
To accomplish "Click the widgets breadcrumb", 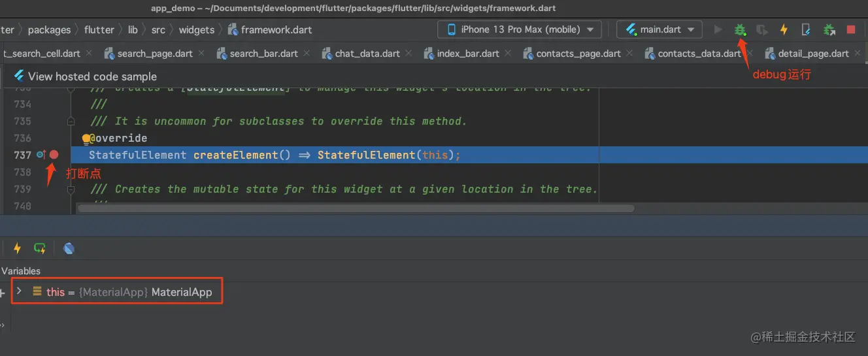I will point(197,29).
